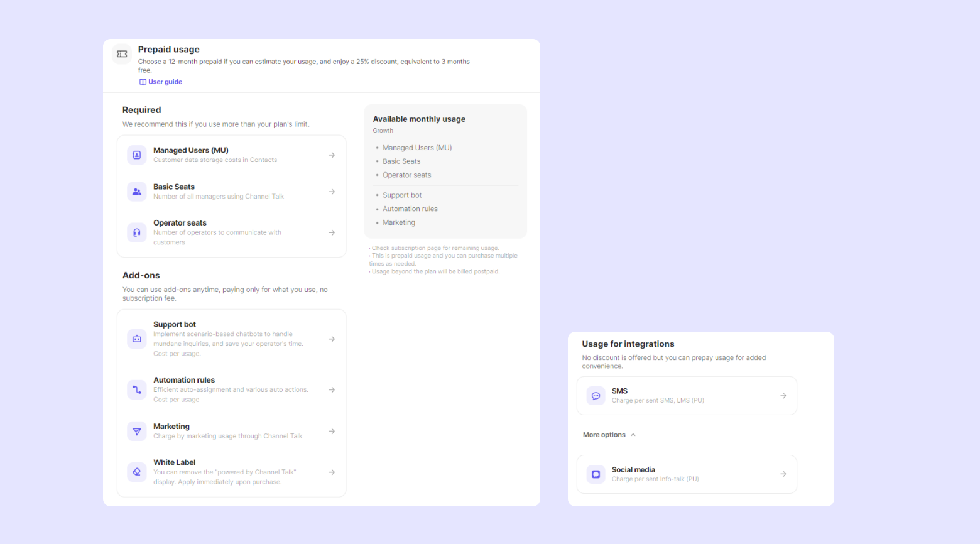
Task: Open Managed Users via its arrow
Action: pos(332,155)
